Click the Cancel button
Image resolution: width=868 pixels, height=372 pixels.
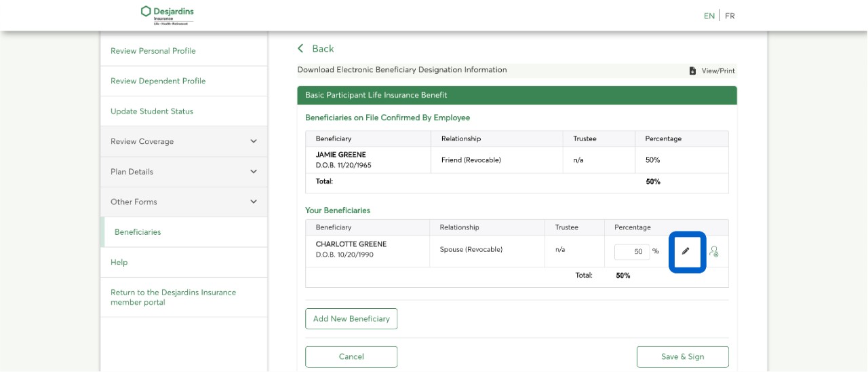pos(351,357)
